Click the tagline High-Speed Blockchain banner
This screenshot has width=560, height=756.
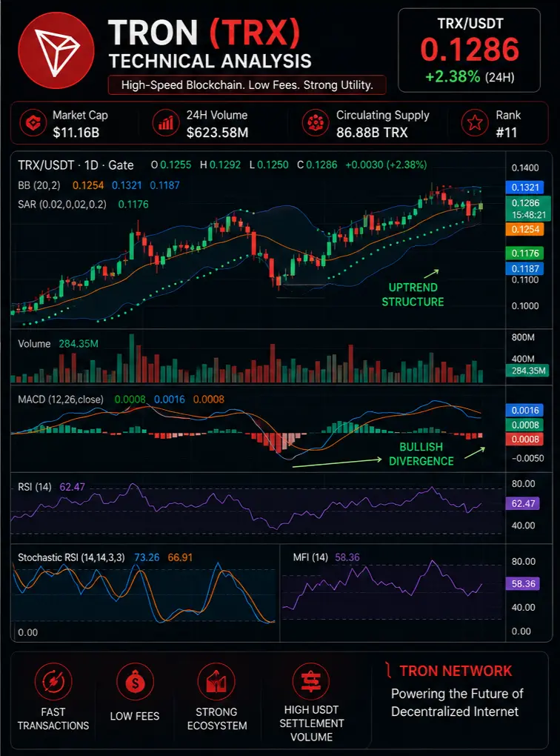(247, 84)
